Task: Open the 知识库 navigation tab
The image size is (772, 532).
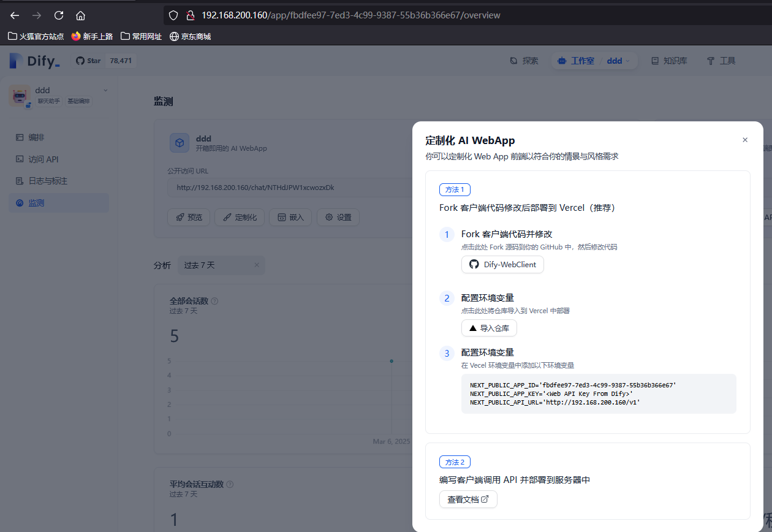Action: (669, 61)
